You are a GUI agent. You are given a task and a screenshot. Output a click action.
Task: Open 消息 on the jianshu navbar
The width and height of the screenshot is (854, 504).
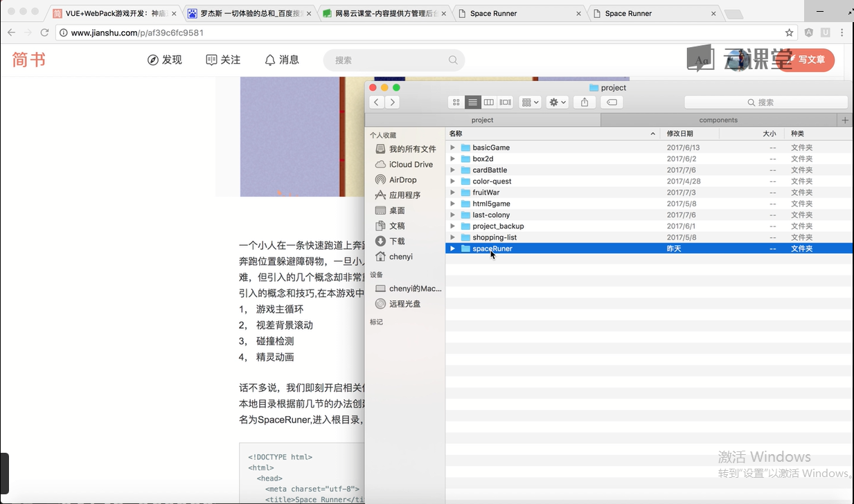282,60
